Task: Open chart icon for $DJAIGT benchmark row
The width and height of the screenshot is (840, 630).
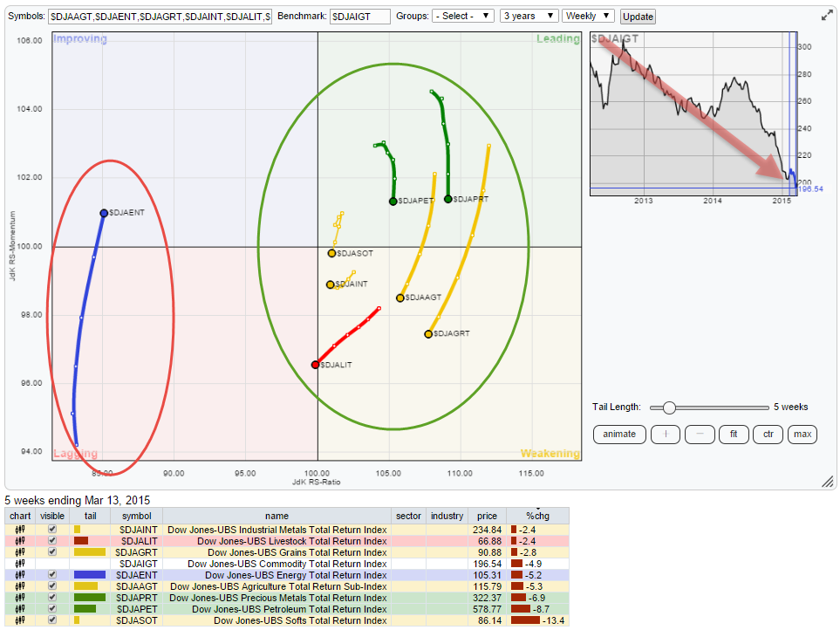Action: 19,564
